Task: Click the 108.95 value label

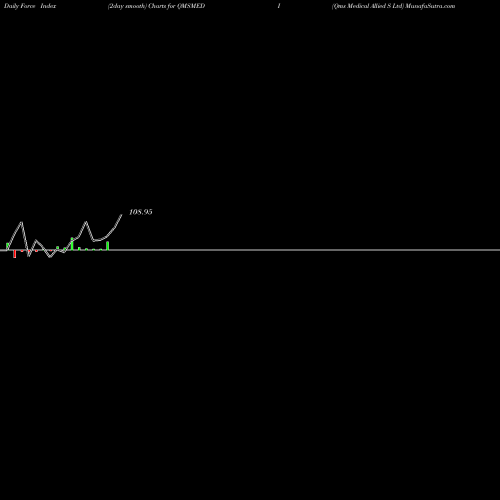Action: pyautogui.click(x=141, y=212)
